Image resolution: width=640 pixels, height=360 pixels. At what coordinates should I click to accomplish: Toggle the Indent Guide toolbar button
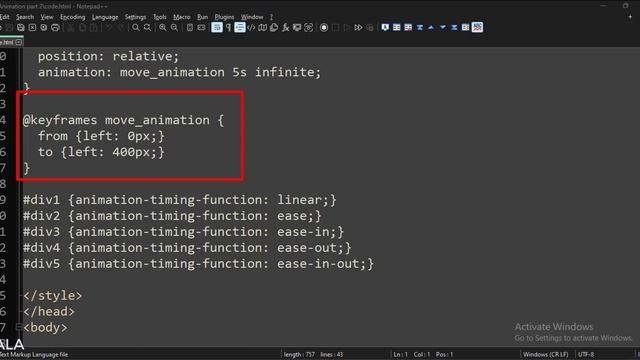pyautogui.click(x=240, y=27)
